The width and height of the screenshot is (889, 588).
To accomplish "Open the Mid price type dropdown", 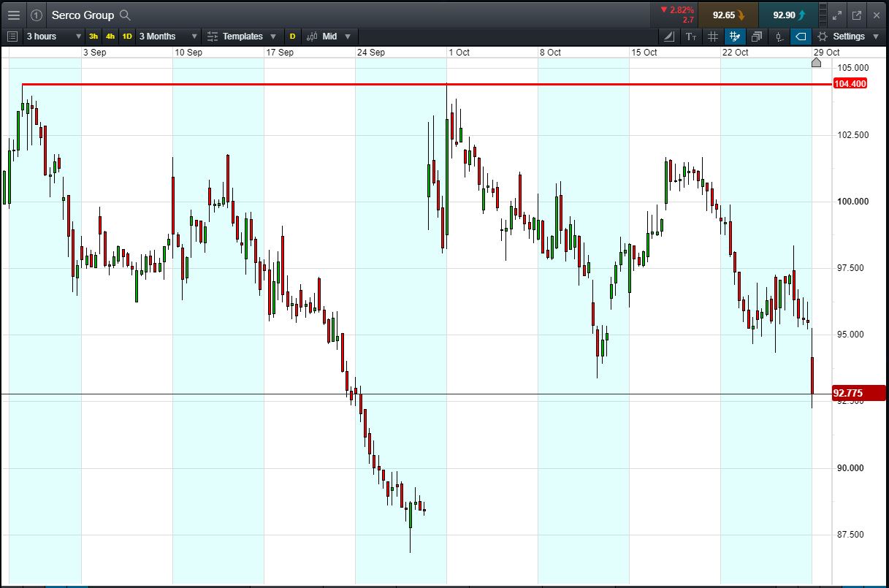I will (329, 36).
